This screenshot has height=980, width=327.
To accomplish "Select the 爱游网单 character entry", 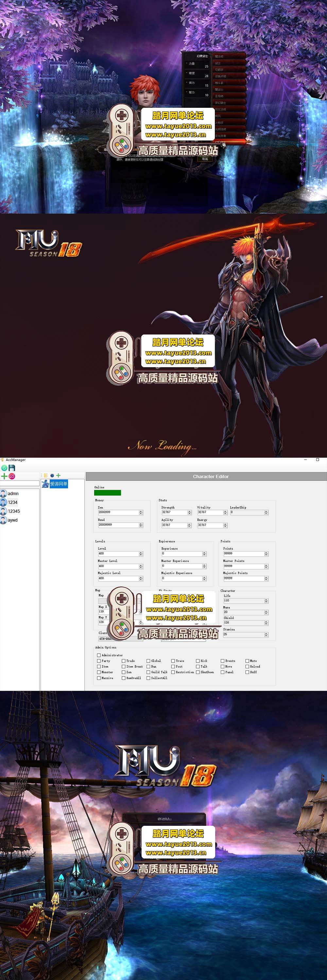I will (59, 484).
